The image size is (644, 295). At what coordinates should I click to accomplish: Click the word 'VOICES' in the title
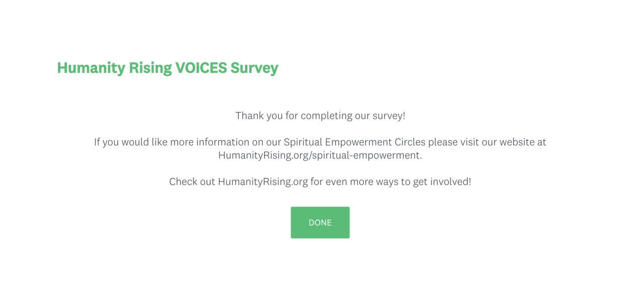(x=201, y=68)
